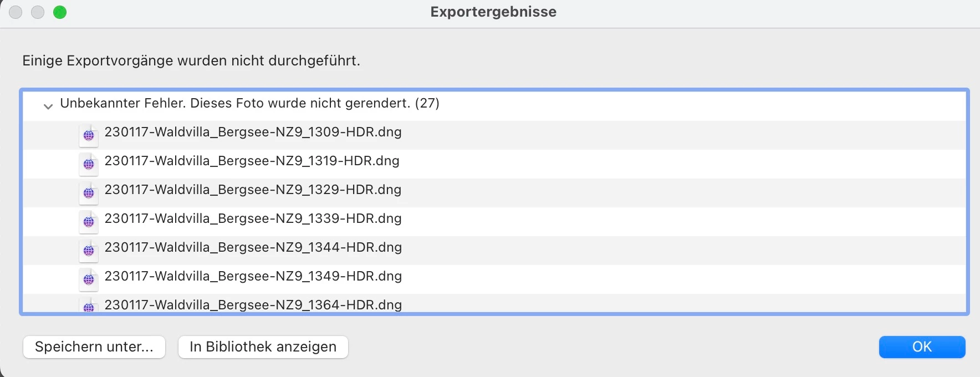
Task: Click the file icon for NZ9_1319-HDR.dng
Action: [x=89, y=164]
